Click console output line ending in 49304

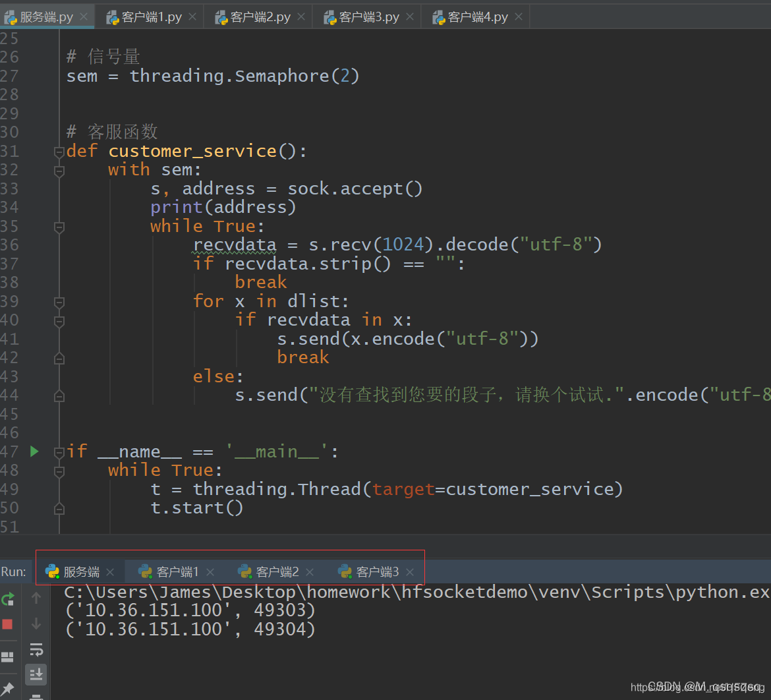pos(190,629)
